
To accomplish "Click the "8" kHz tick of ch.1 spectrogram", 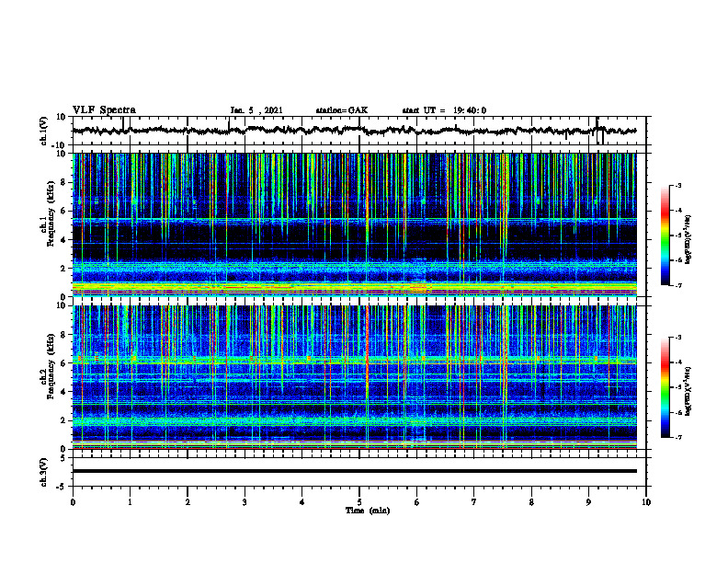I will click(63, 182).
